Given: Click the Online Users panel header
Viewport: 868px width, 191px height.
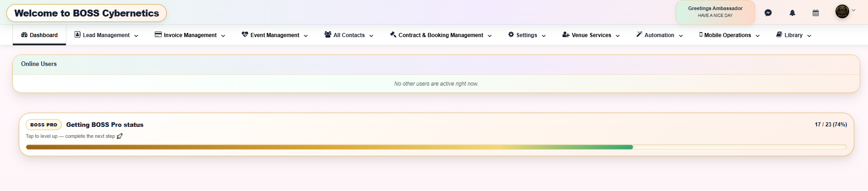Looking at the screenshot, I should pyautogui.click(x=436, y=64).
